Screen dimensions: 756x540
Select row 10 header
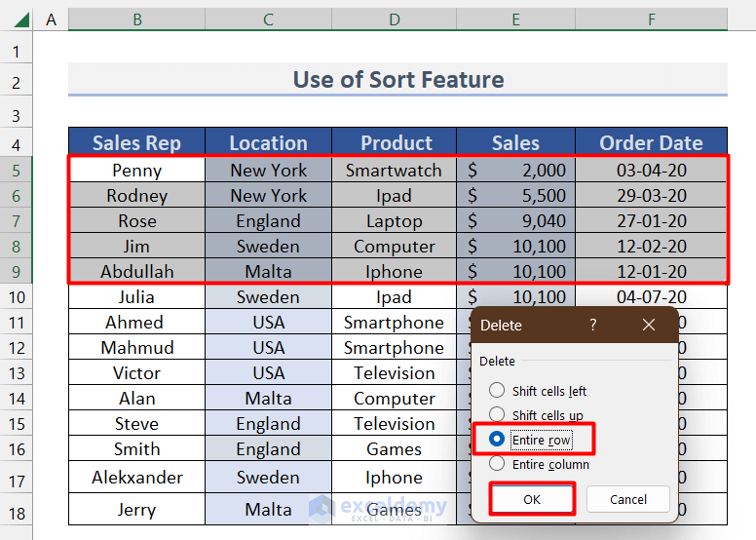coord(16,297)
